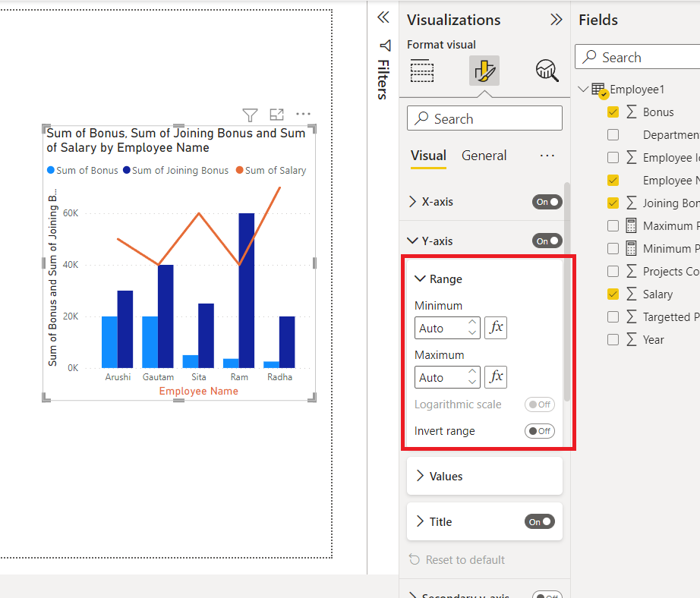Check the Targetted field checkbox
Viewport: 700px width, 598px height.
pos(613,317)
